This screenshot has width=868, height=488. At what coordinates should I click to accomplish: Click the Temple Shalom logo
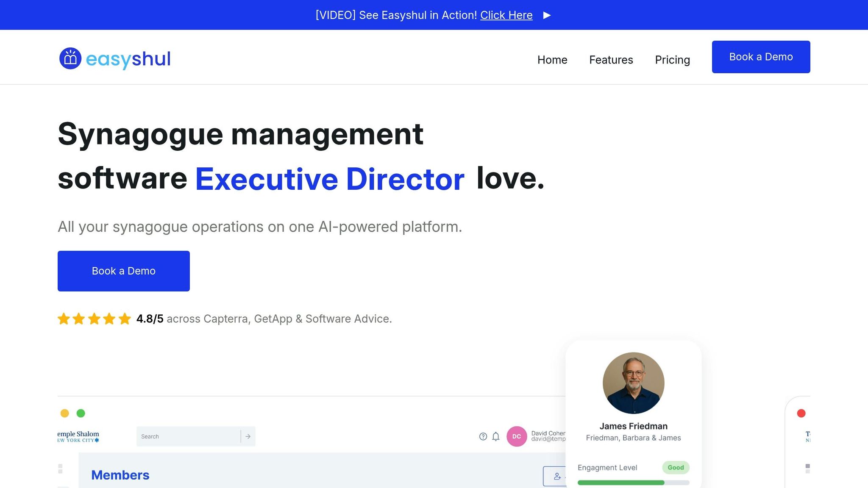tap(78, 436)
